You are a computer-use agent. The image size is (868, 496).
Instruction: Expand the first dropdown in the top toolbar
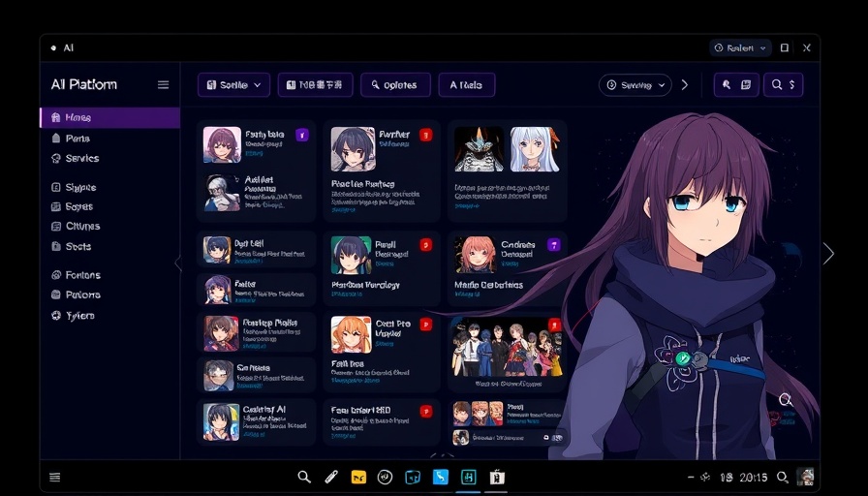[233, 85]
